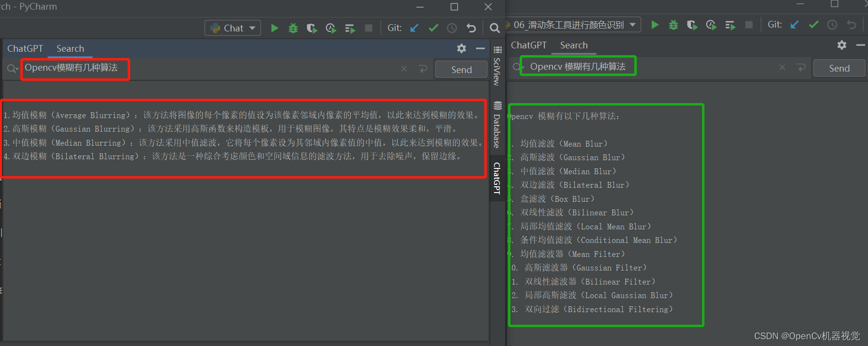Click the 中值滤波 (Median Blur) line
Screen dimensions: 868x346
click(564, 171)
